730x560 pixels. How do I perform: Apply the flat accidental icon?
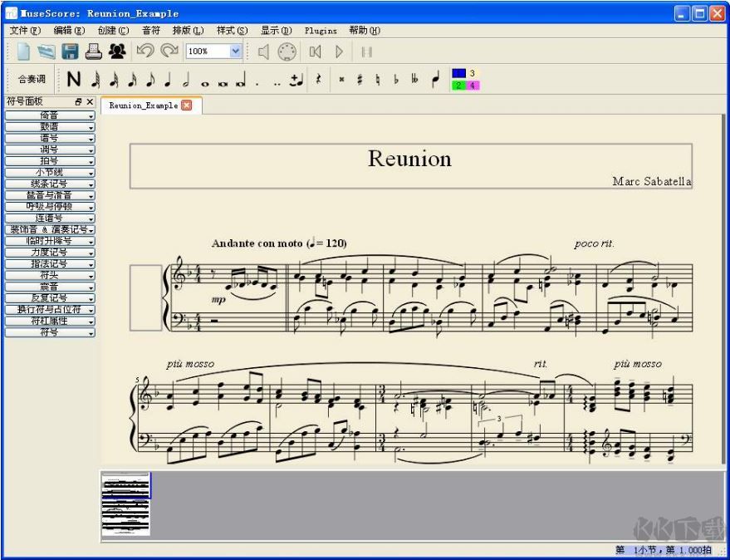click(395, 80)
